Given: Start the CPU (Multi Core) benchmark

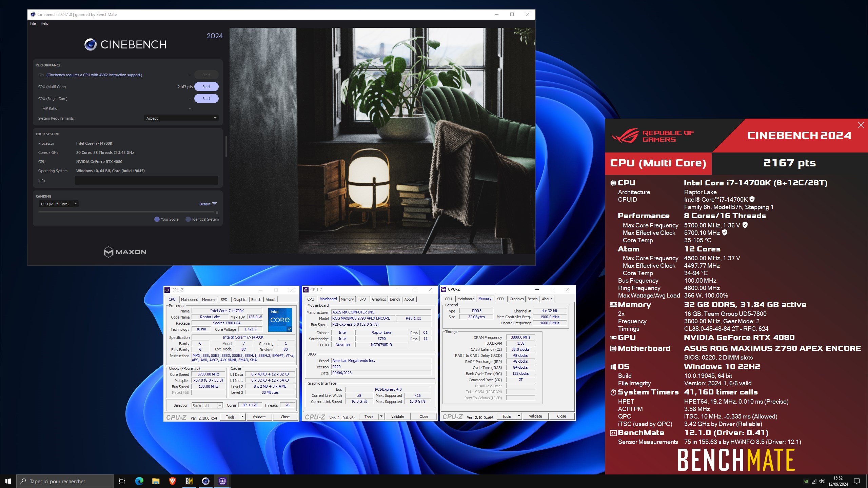Looking at the screenshot, I should point(206,87).
